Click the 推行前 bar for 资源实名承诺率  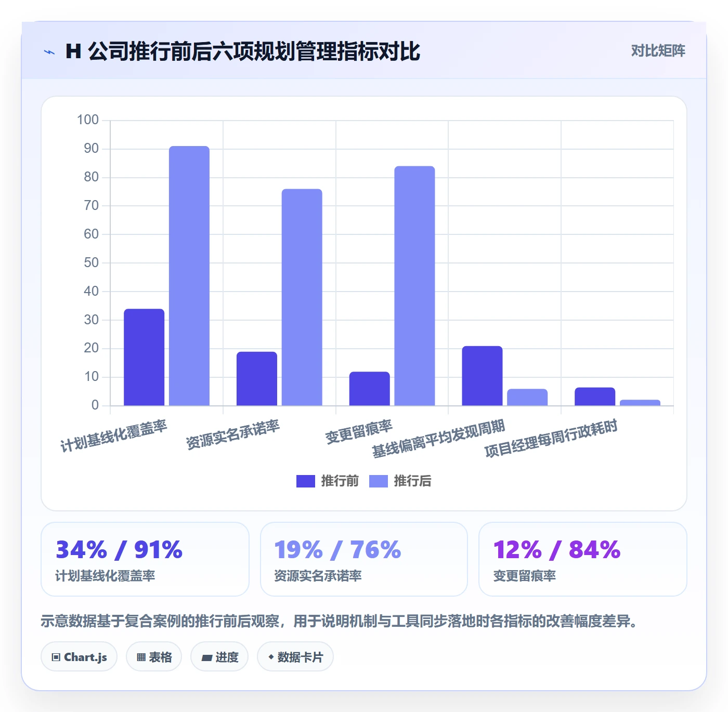257,378
